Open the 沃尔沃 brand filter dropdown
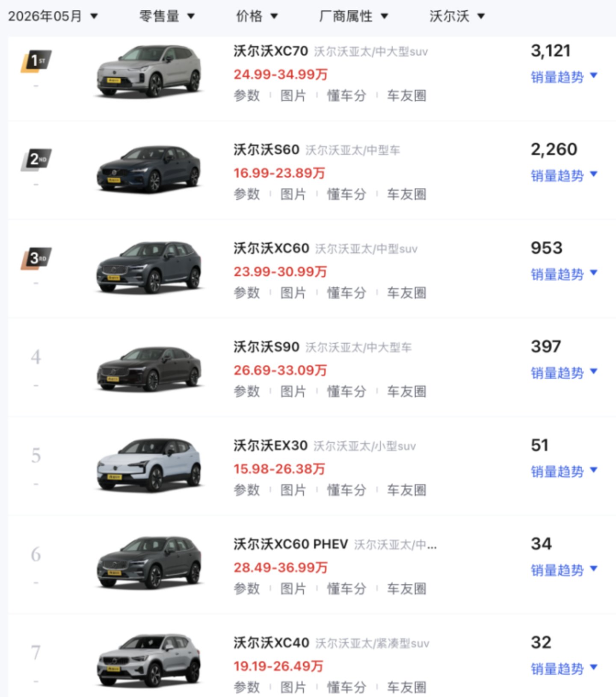 [x=457, y=16]
